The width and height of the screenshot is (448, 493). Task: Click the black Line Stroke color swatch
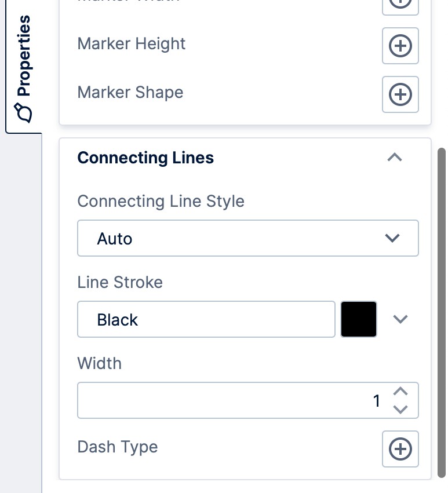pos(358,319)
